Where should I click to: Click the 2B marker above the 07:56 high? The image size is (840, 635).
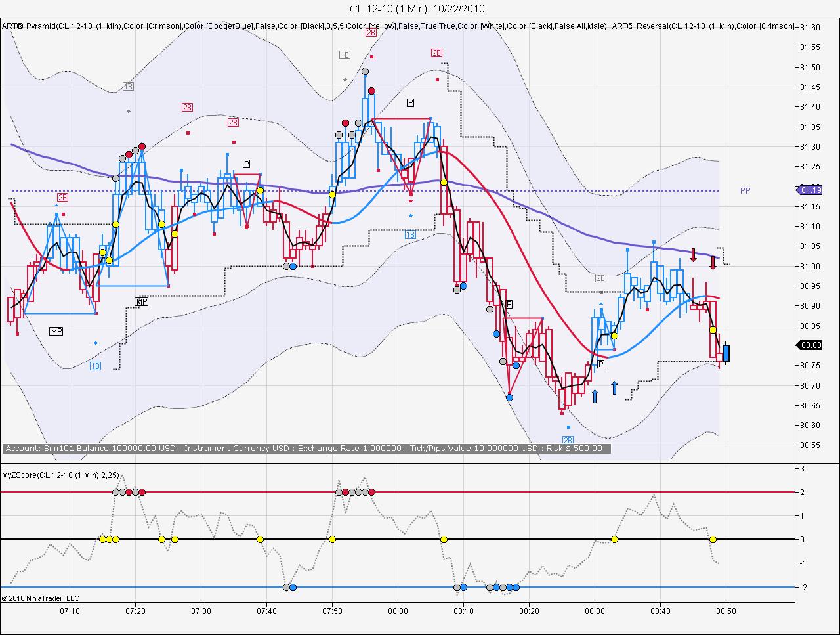(371, 32)
